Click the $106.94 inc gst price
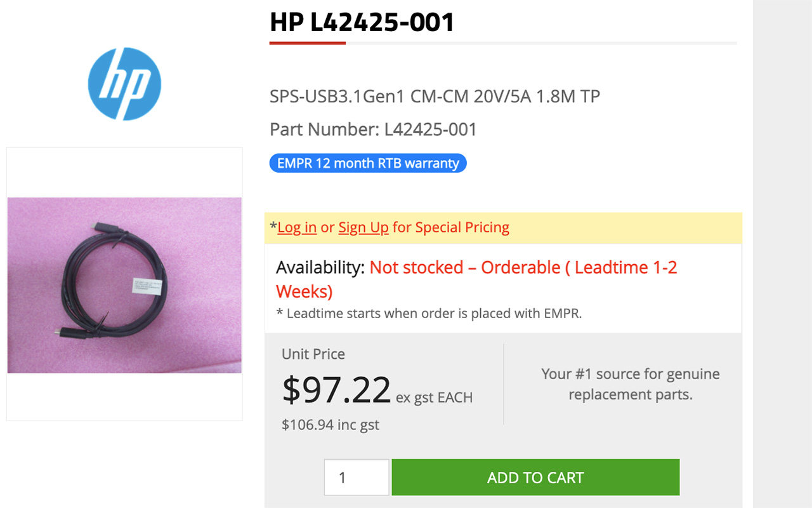The image size is (812, 508). pyautogui.click(x=331, y=425)
